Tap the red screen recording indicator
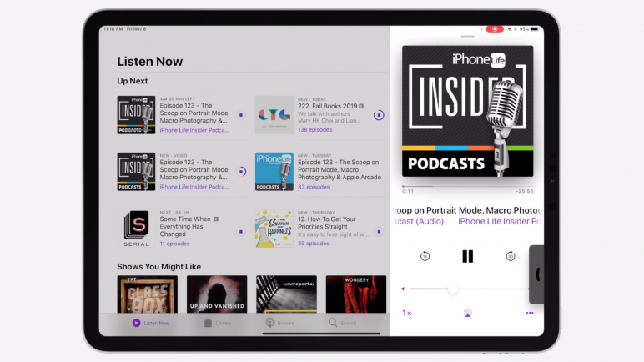 click(495, 29)
